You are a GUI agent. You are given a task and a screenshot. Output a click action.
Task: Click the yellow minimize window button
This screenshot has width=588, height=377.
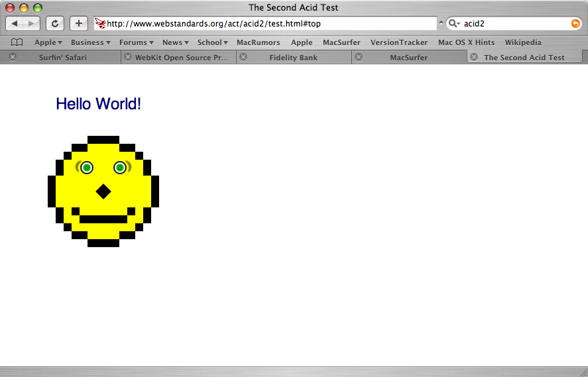(x=24, y=8)
